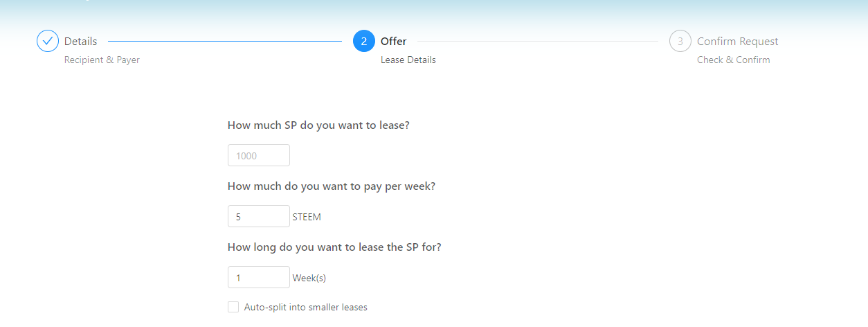Click the Check & Confirm step description
868x327 pixels.
[x=733, y=60]
